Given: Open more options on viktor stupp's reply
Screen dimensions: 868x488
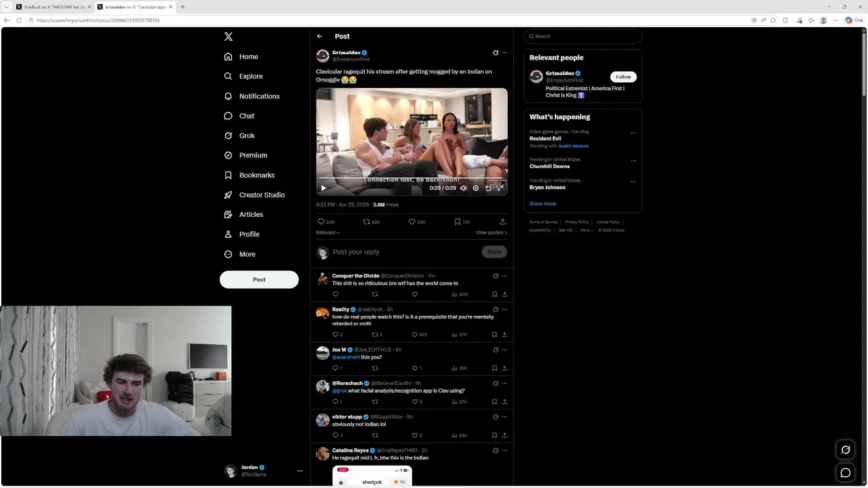Looking at the screenshot, I should pyautogui.click(x=504, y=417).
